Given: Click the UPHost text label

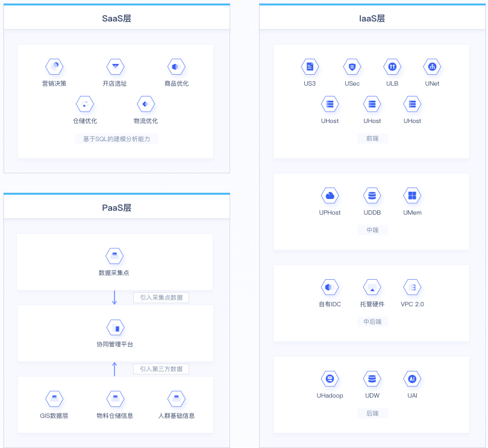Looking at the screenshot, I should coord(330,212).
